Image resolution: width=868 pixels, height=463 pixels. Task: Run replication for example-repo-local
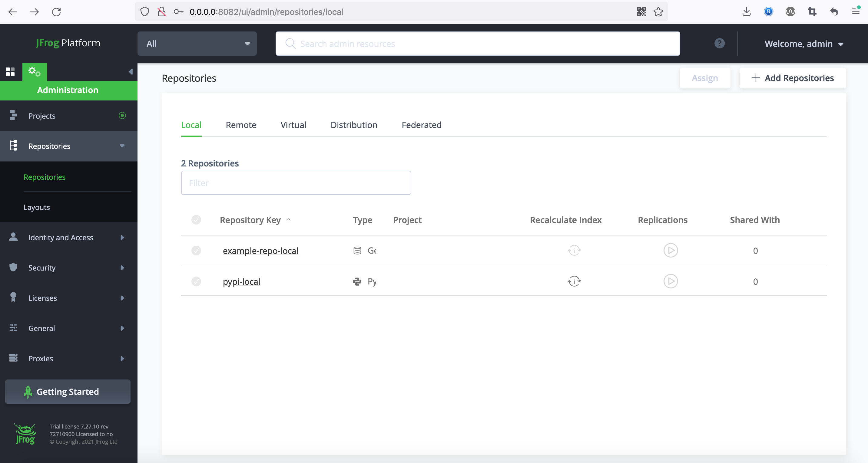point(670,251)
